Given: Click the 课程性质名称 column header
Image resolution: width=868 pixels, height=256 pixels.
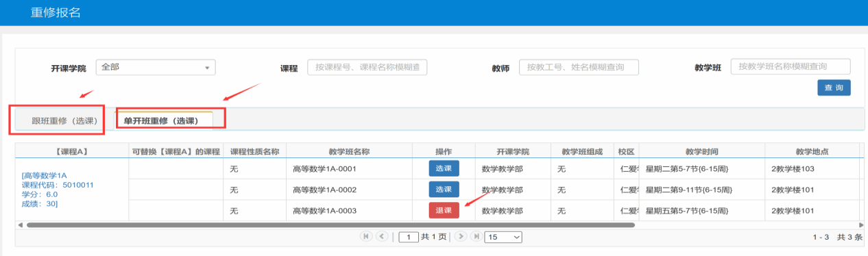Looking at the screenshot, I should click(x=255, y=151).
